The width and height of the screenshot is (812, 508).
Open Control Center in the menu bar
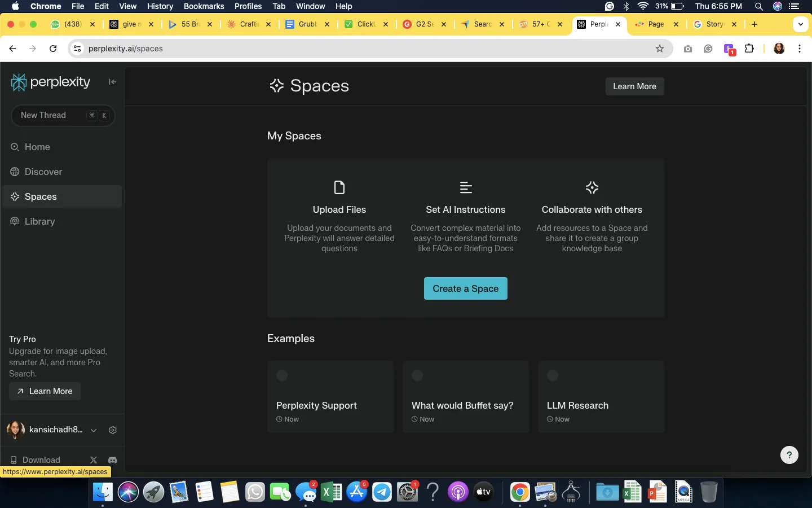click(795, 6)
